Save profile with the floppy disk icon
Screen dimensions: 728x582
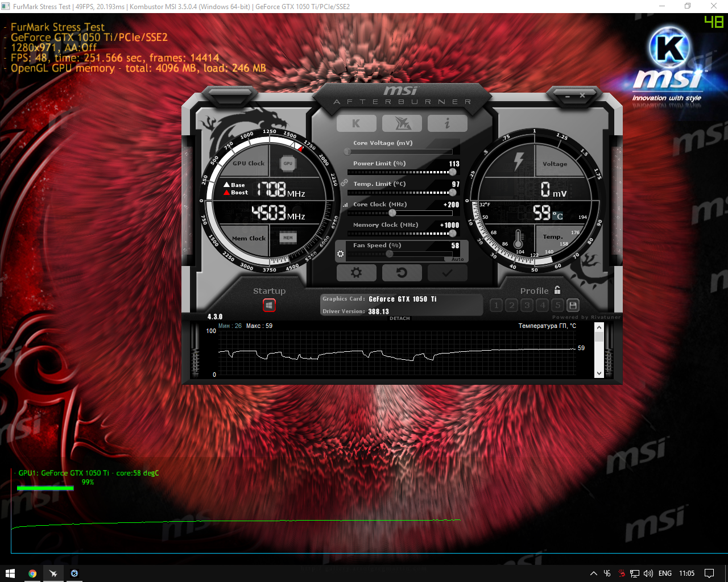coord(573,305)
